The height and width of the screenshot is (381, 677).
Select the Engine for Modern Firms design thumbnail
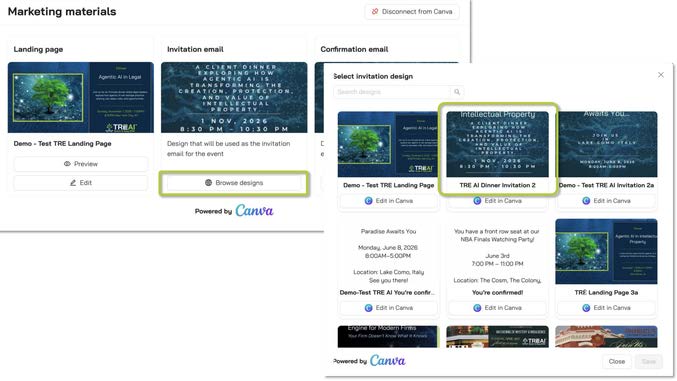pyautogui.click(x=388, y=337)
